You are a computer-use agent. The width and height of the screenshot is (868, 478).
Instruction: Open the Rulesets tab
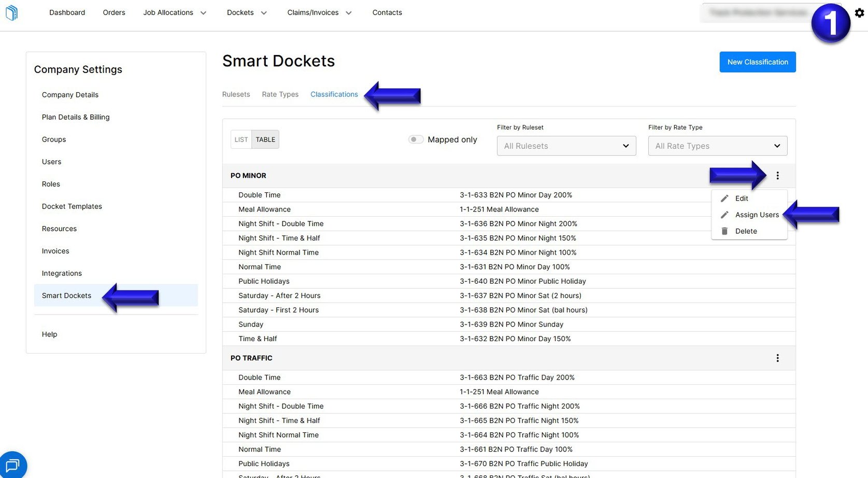pos(236,94)
